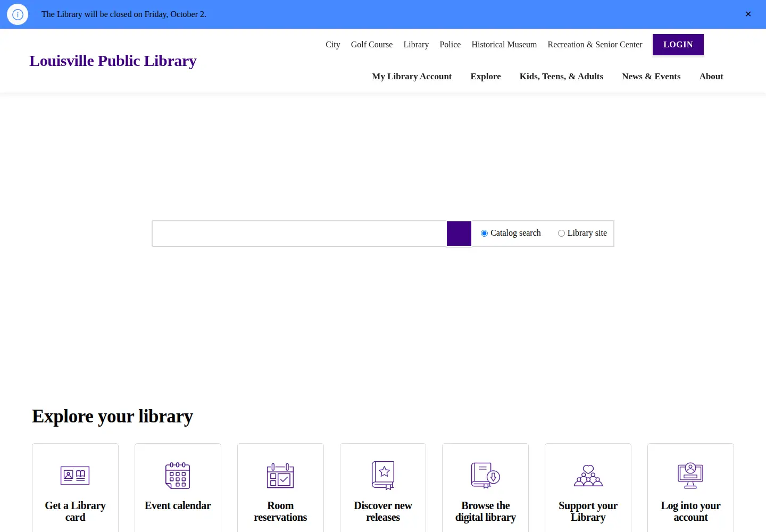The image size is (766, 532).
Task: Click the Explore your library heading
Action: click(x=112, y=417)
